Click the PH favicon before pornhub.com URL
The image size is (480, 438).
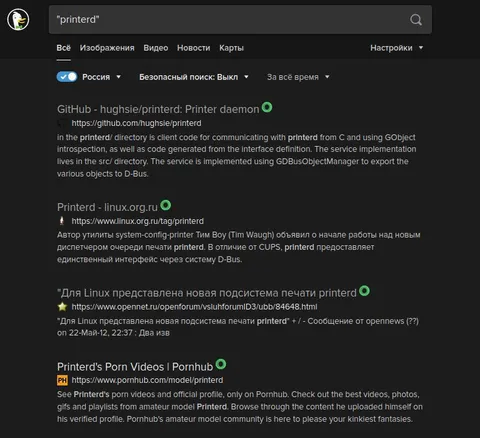point(62,380)
